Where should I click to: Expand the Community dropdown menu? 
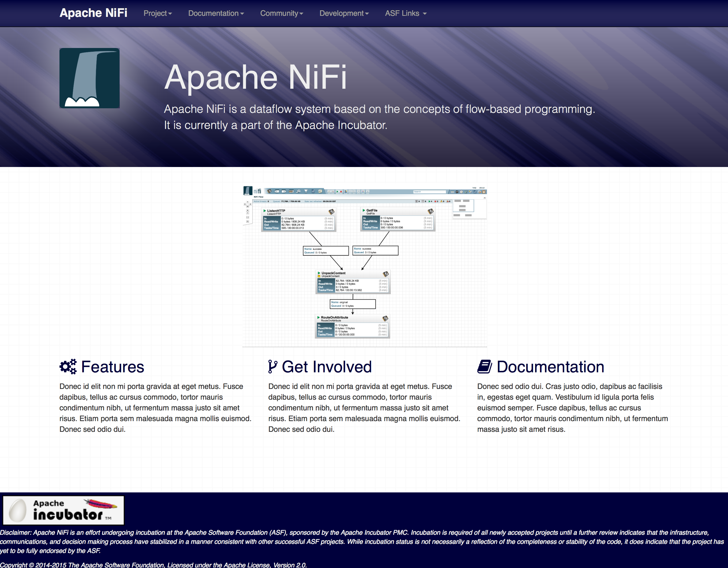281,13
